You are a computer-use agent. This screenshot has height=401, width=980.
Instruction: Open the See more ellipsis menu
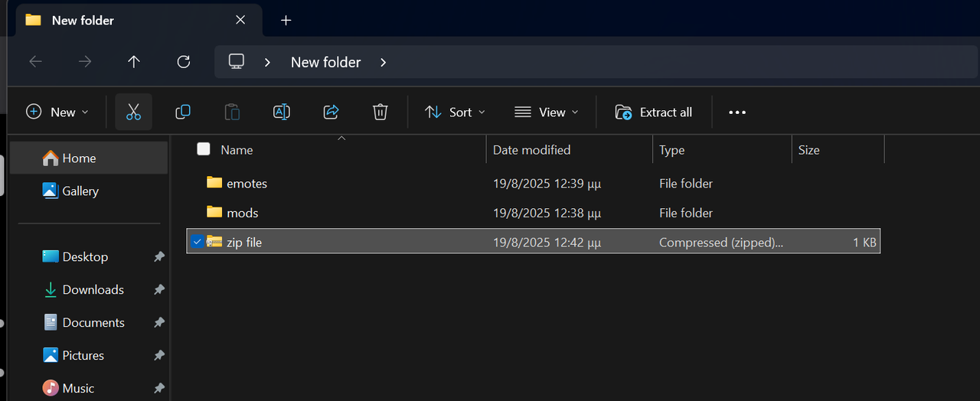coord(737,112)
